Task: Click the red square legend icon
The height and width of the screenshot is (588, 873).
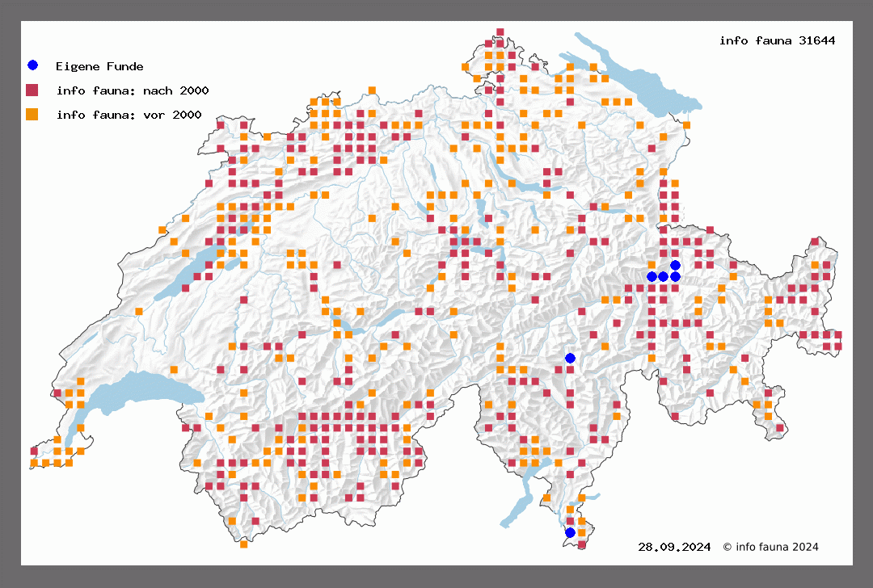Action: (x=32, y=90)
